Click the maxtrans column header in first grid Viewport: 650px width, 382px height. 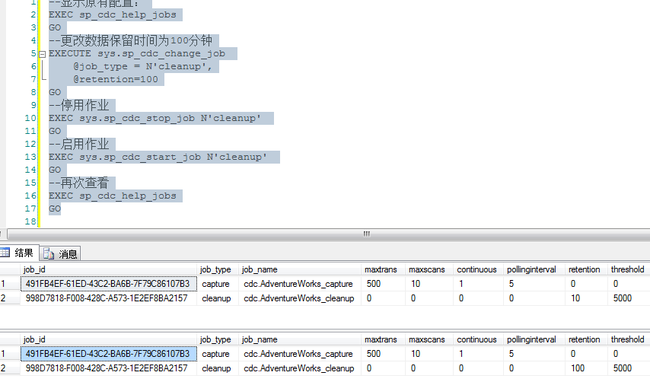383,269
